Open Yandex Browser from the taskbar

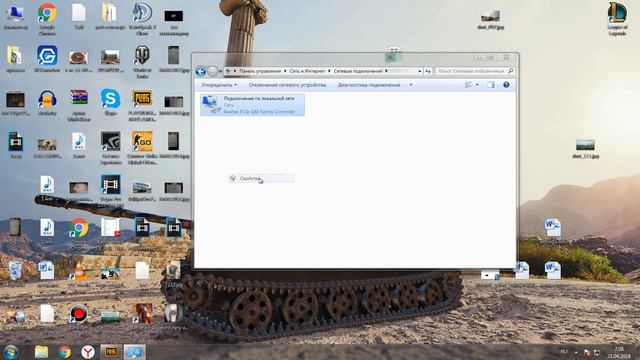point(88,352)
